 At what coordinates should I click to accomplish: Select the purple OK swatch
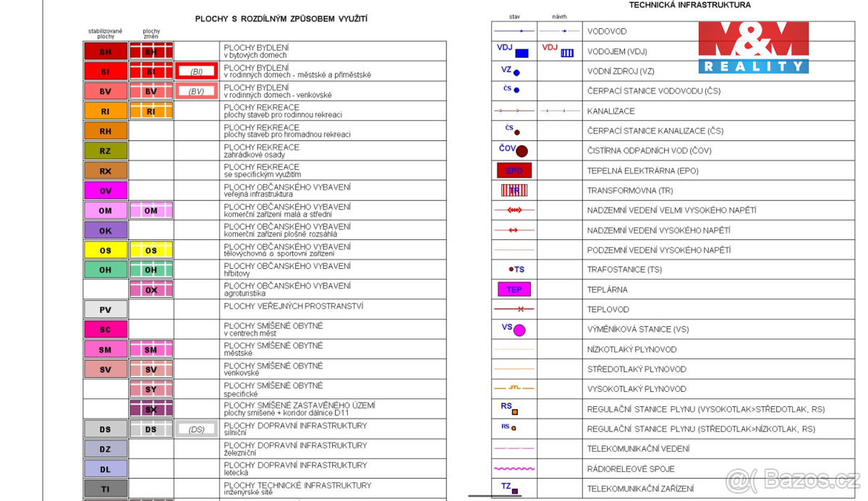[106, 231]
